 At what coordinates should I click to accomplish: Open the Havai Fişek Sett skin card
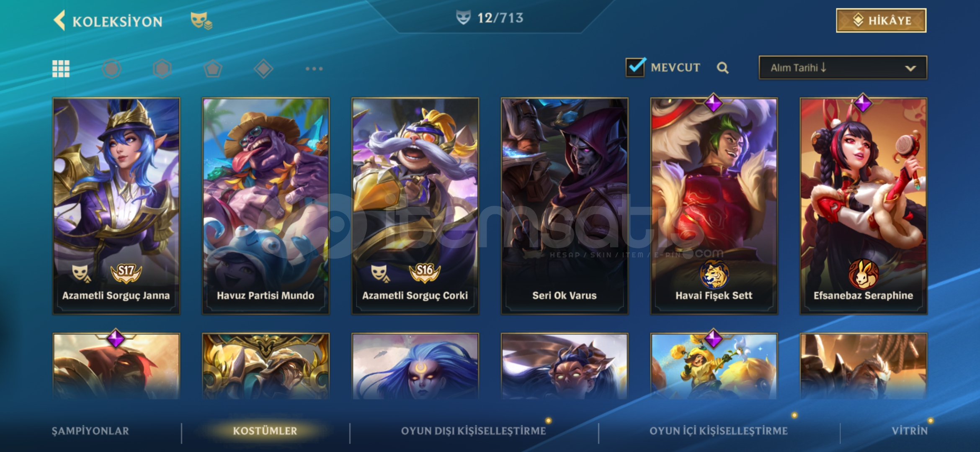coord(714,206)
